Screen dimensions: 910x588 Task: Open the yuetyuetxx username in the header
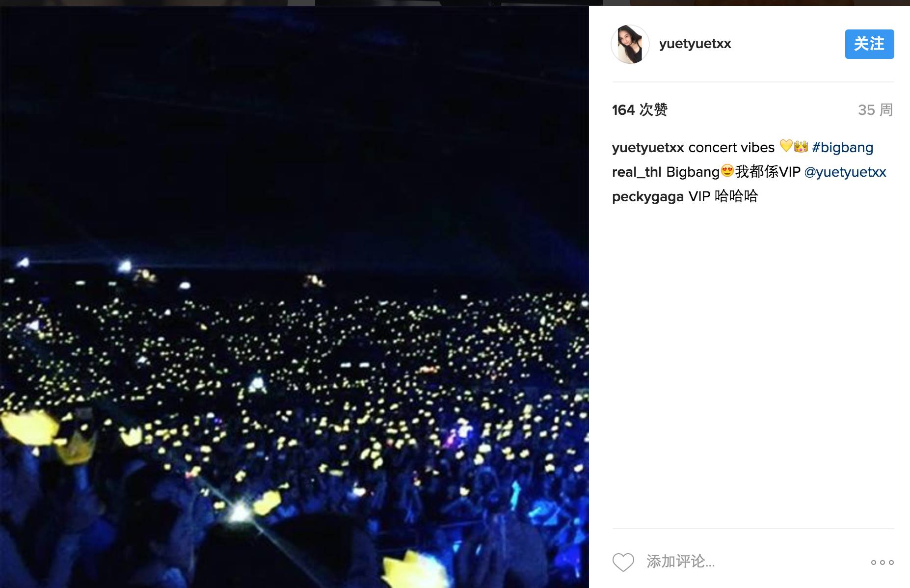695,44
